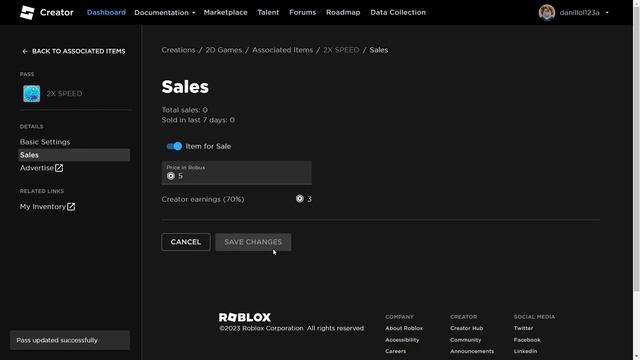Open the Announcements footer link
Screen dimensions: 640x360
point(472,351)
